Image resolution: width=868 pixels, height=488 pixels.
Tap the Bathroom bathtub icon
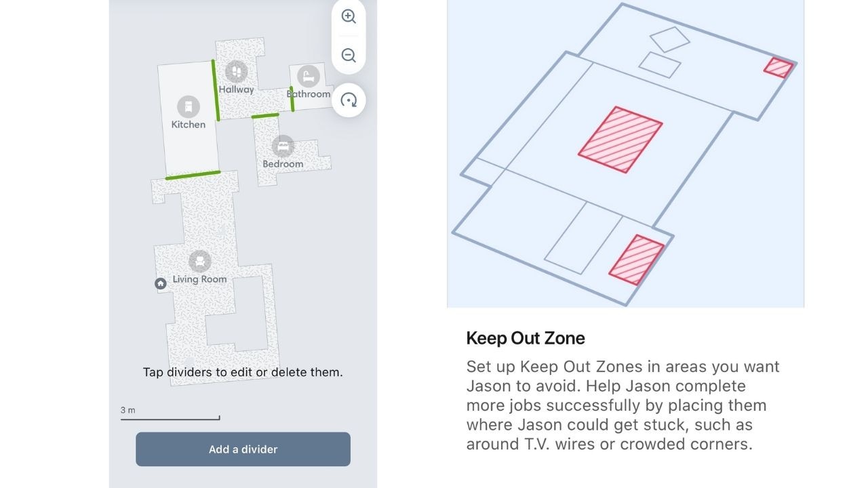tap(309, 76)
